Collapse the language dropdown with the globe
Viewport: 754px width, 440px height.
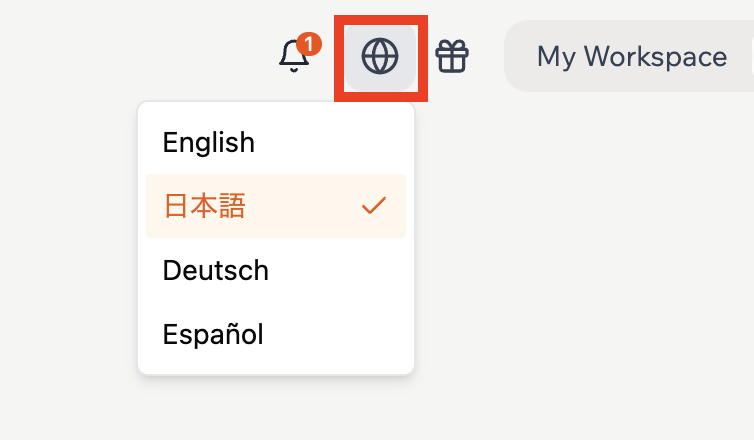380,56
